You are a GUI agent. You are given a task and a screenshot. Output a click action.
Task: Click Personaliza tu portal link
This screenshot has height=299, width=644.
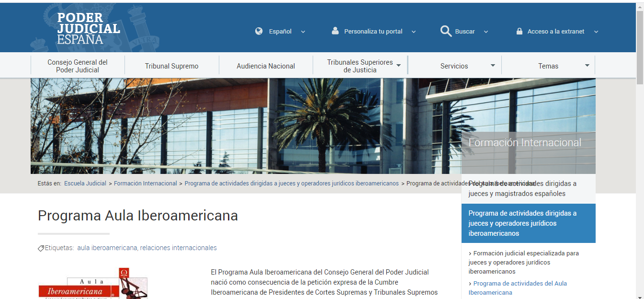373,32
